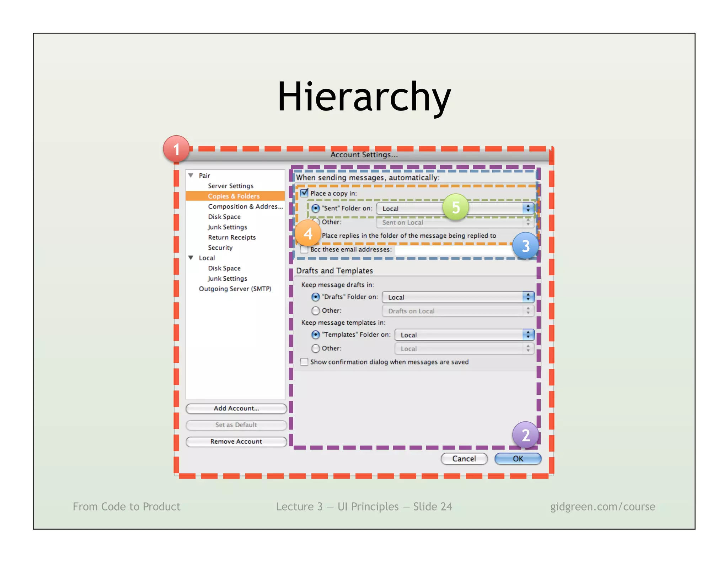Viewport: 728px width, 562px height.
Task: Confirm settings with OK
Action: (518, 459)
